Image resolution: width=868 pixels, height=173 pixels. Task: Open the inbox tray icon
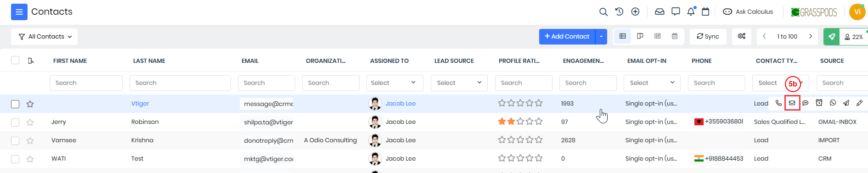[x=659, y=12]
